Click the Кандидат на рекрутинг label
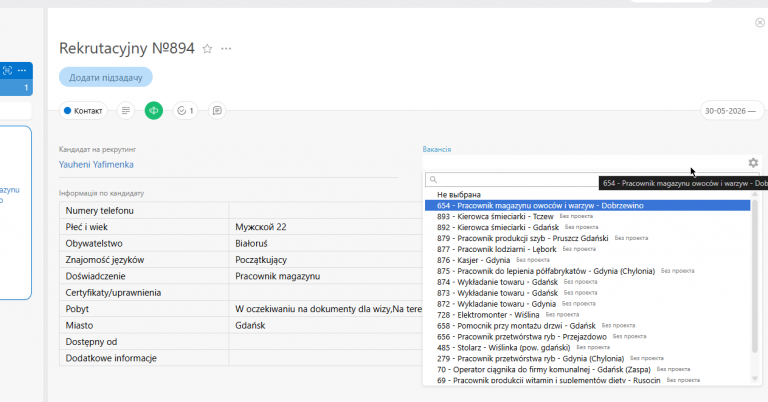Viewport: 768px width, 402px height. point(97,149)
